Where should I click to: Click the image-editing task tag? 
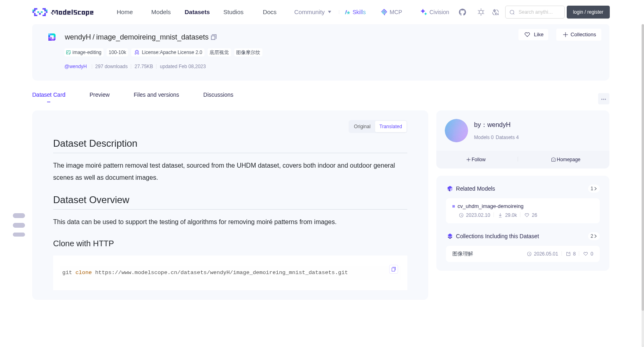[x=84, y=52]
